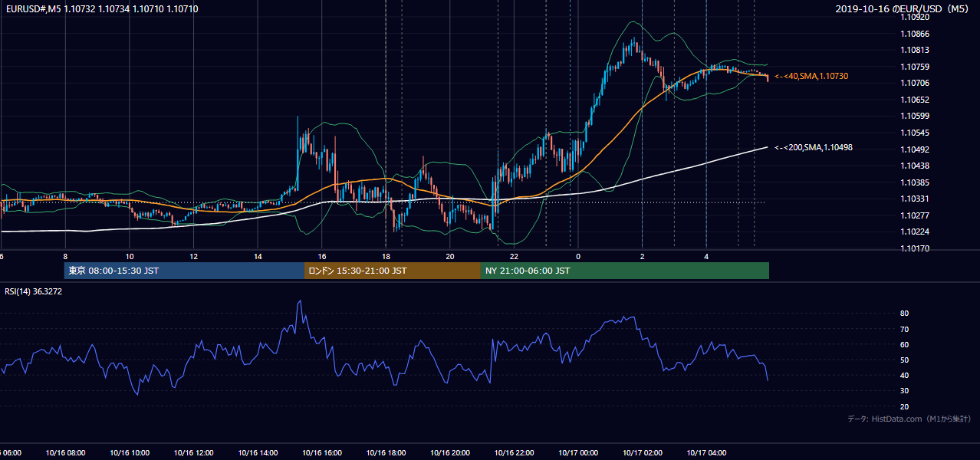Click the EURUSD#,M5 chart title text
This screenshot has height=460, width=980.
point(100,8)
